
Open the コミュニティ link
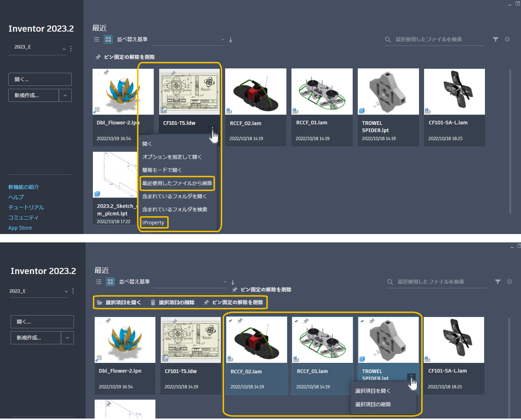(23, 218)
